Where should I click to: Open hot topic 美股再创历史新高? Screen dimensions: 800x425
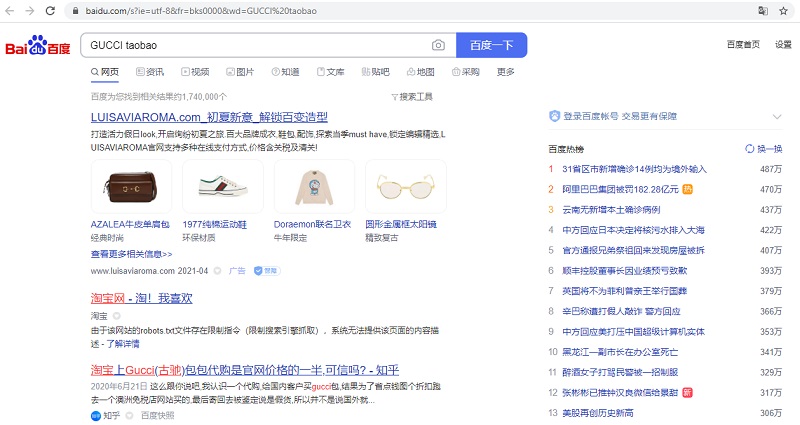[598, 413]
